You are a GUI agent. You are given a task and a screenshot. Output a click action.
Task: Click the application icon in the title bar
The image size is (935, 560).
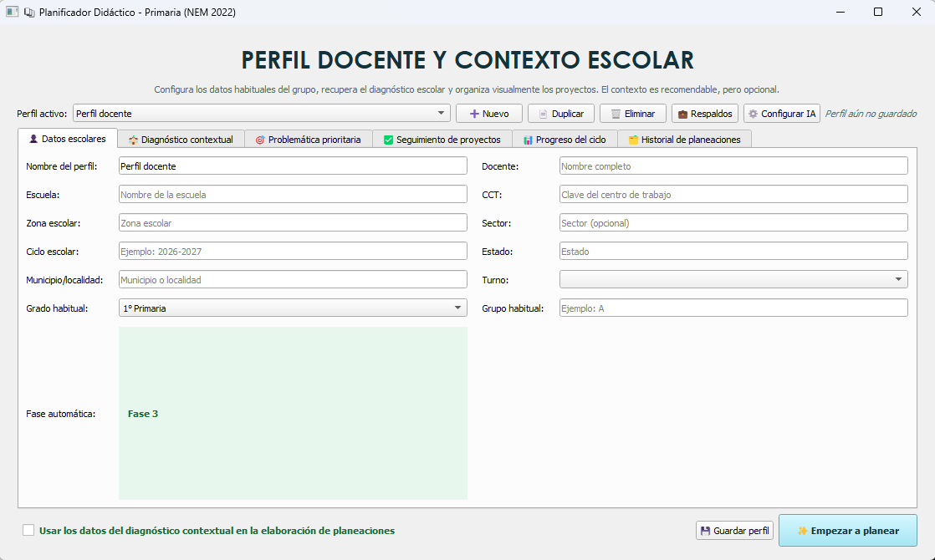pyautogui.click(x=12, y=12)
